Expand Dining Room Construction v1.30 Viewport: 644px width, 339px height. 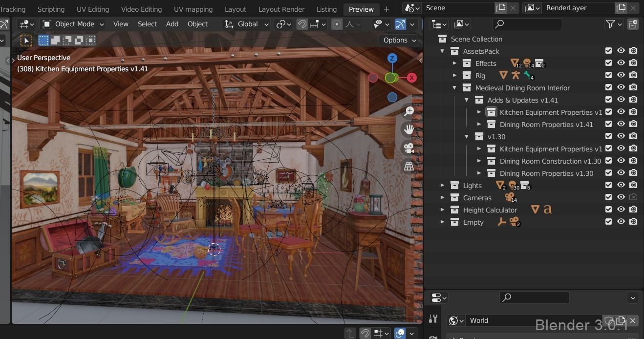click(x=479, y=161)
